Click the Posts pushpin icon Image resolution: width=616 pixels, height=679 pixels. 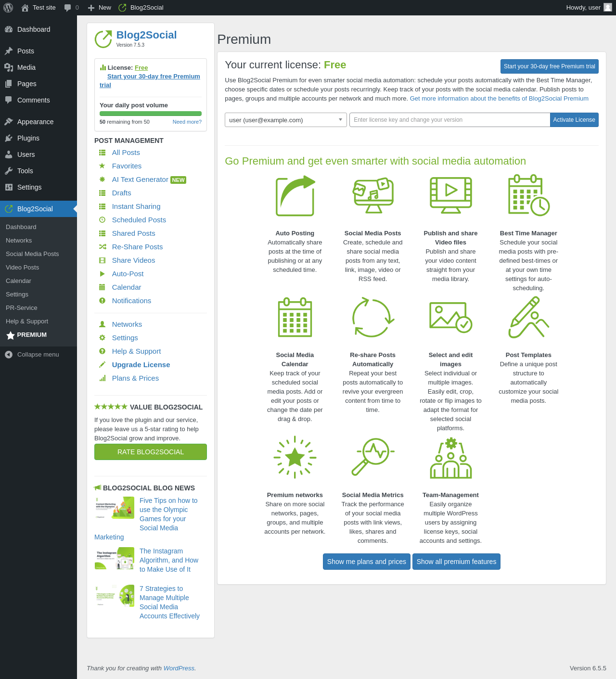(x=9, y=51)
